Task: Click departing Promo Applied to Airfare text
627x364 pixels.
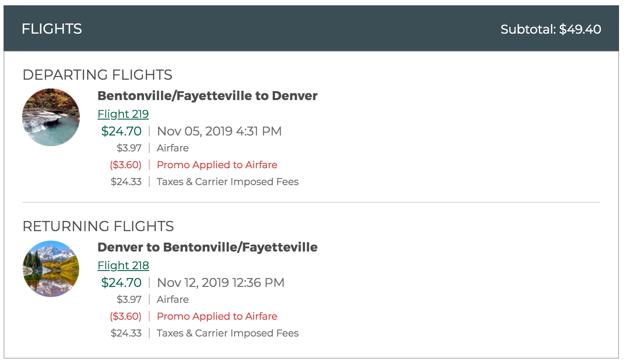Action: click(217, 165)
